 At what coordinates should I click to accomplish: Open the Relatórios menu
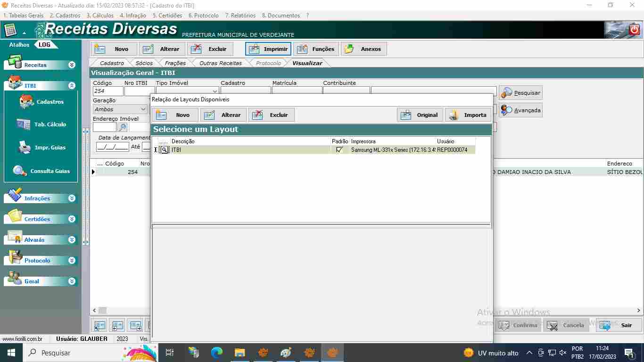pyautogui.click(x=240, y=16)
